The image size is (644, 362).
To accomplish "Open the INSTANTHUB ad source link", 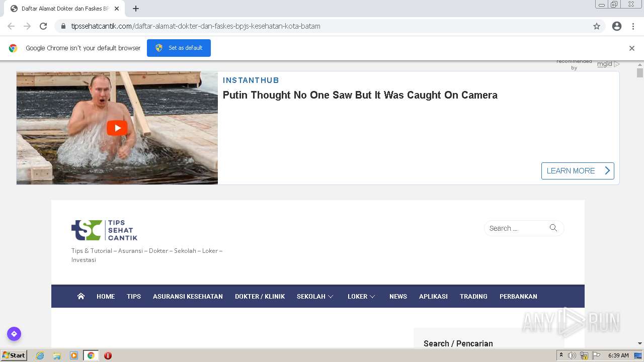I will [x=251, y=80].
